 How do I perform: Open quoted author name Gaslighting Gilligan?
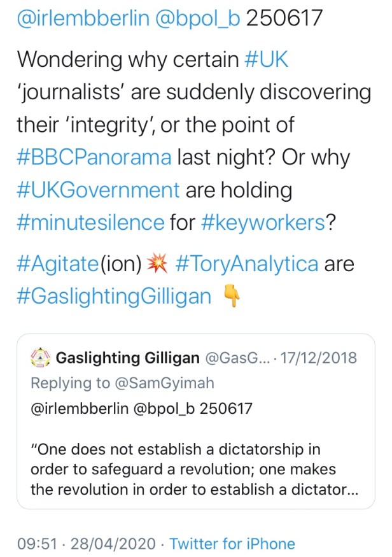pyautogui.click(x=127, y=358)
